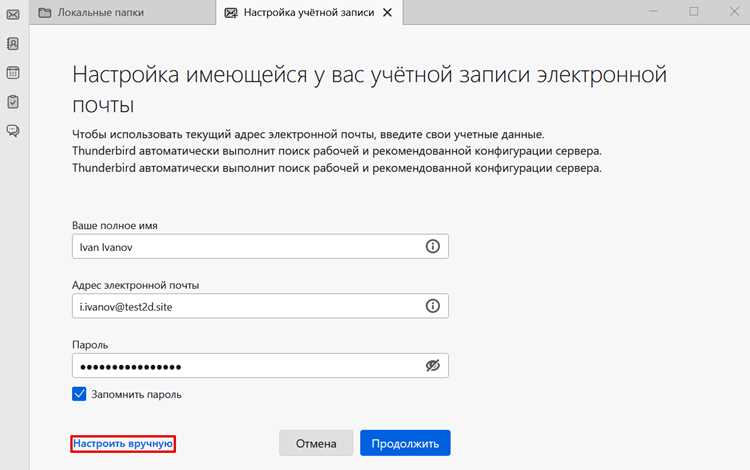
Task: Click info icon in email address field
Action: (432, 306)
